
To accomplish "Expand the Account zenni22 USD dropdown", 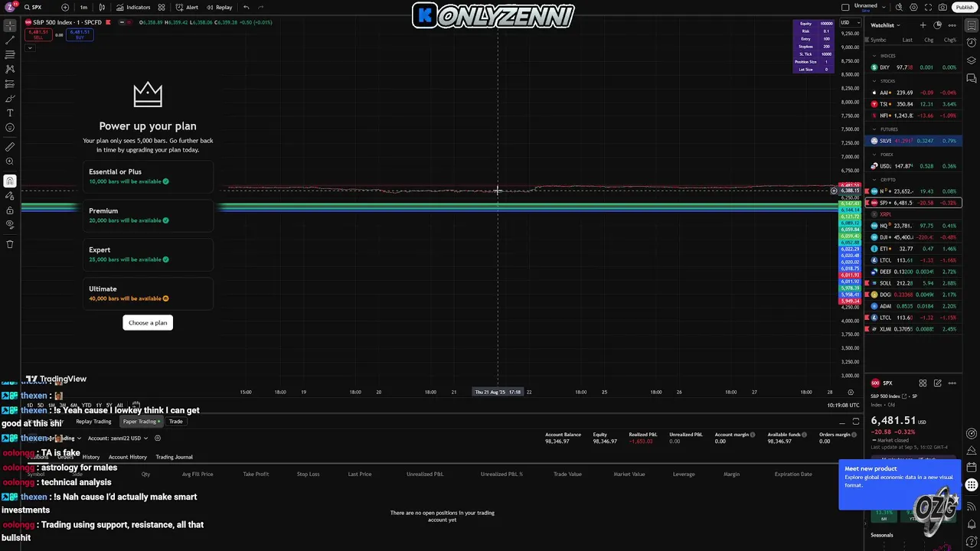I will [x=117, y=439].
